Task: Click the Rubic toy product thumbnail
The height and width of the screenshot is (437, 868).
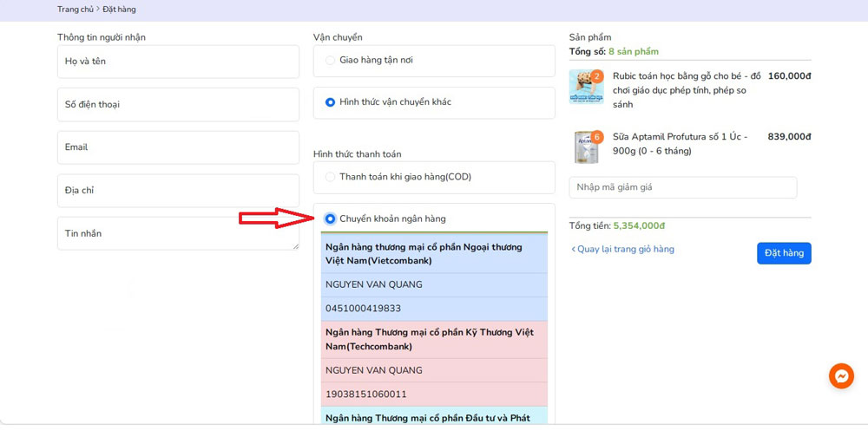Action: (x=586, y=87)
